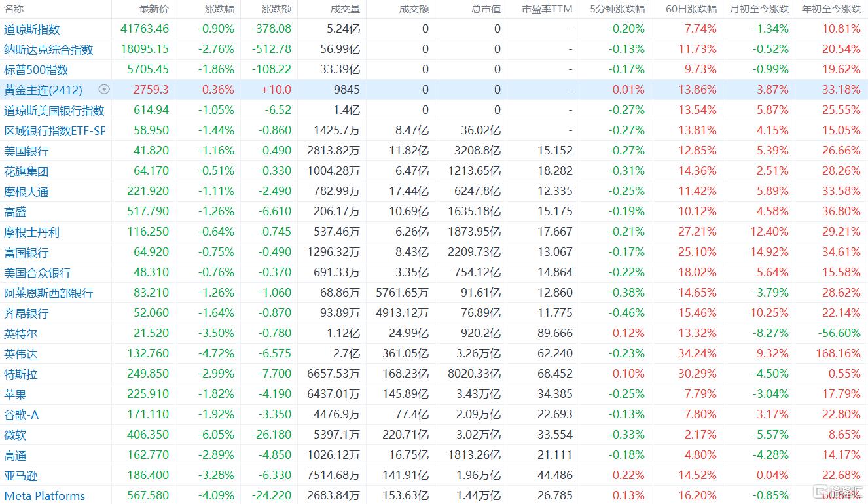Click the -0.46% 5-minute change for 齐昂银行

(x=626, y=313)
